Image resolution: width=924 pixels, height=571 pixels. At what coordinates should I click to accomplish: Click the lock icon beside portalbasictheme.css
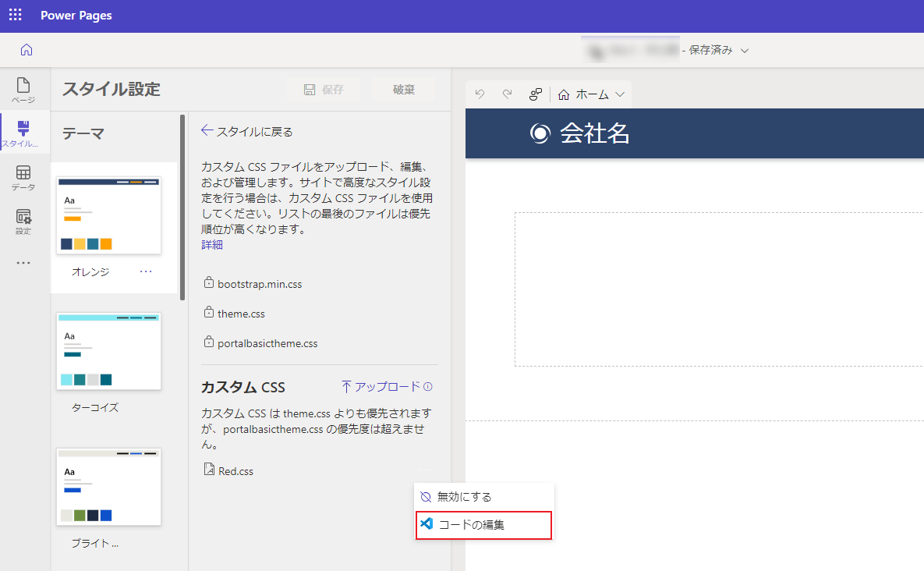point(209,342)
